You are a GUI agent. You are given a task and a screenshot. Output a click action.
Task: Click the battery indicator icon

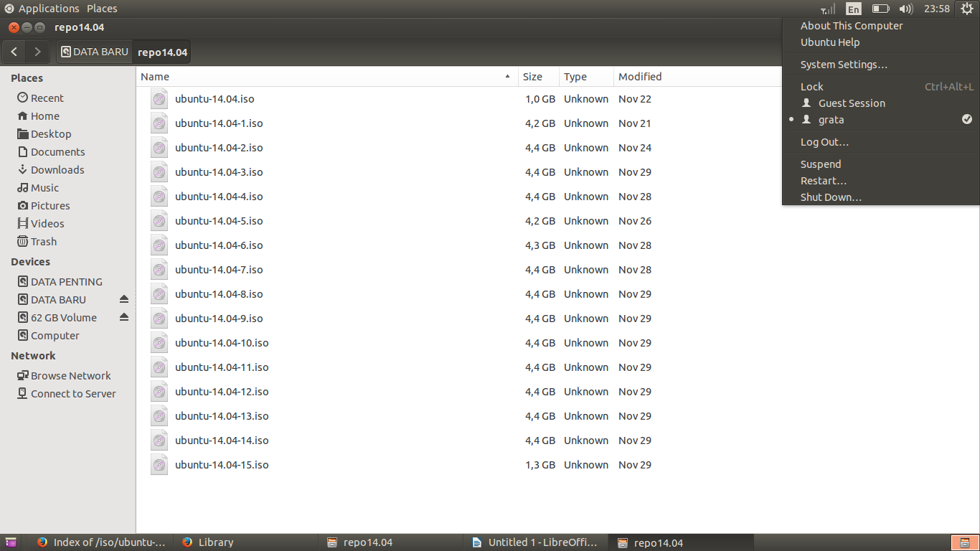pos(880,9)
